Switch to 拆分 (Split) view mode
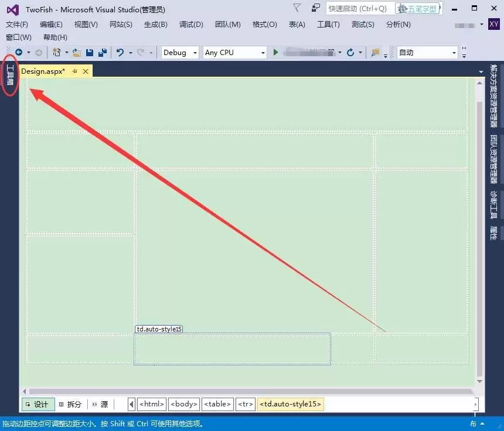Viewport: 504px width, 431px height. pos(70,404)
